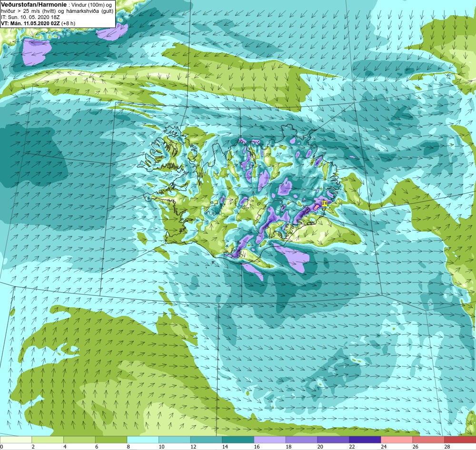
Task: Click the yellow 26 max gust marker
Action: pos(324,203)
